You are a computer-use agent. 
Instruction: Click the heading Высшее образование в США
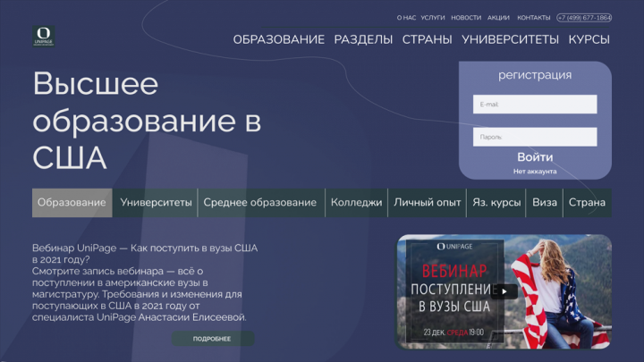(x=147, y=121)
